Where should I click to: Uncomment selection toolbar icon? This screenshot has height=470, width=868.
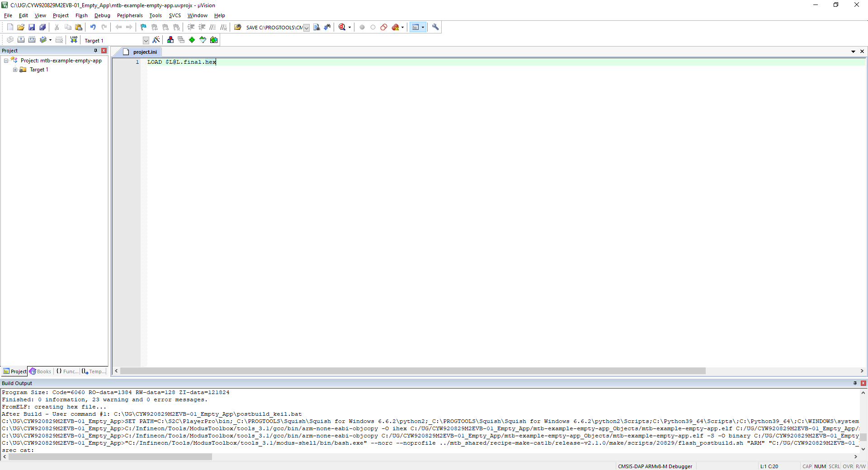(x=224, y=27)
